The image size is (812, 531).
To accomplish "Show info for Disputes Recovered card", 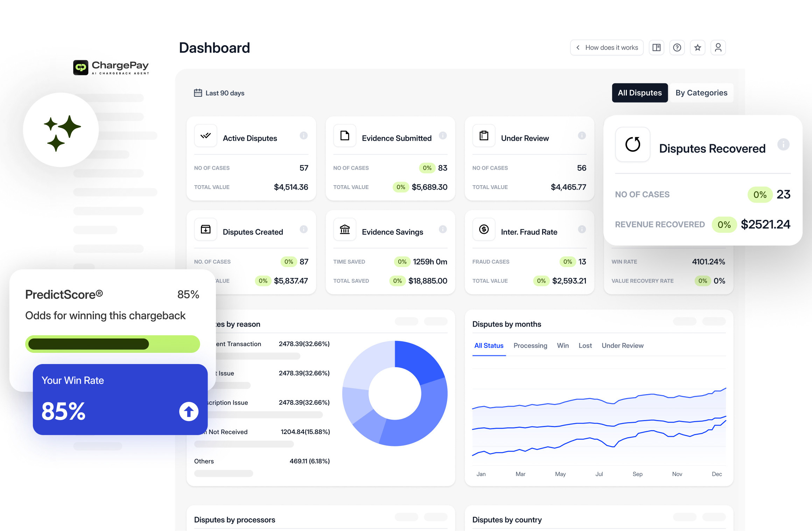I will pyautogui.click(x=784, y=144).
